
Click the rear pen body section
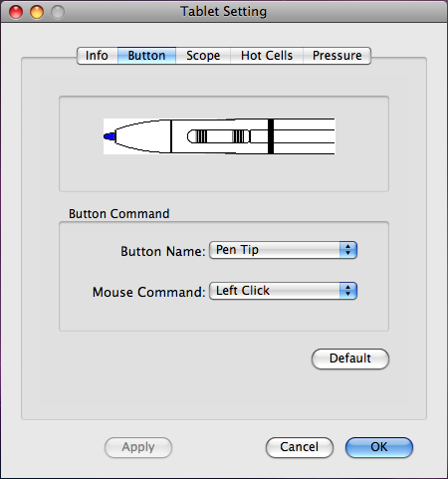pos(305,136)
